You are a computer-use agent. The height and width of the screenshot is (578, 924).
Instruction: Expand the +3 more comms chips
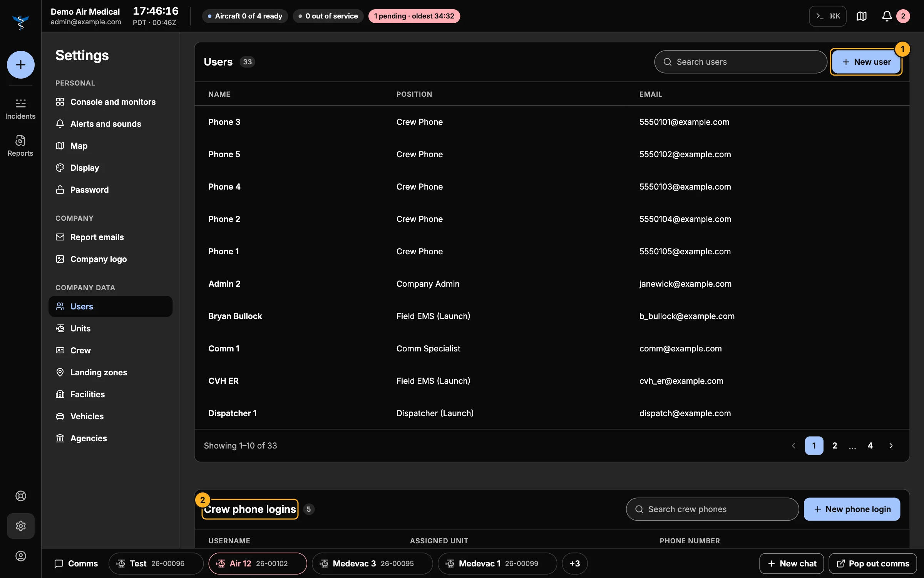(x=575, y=563)
